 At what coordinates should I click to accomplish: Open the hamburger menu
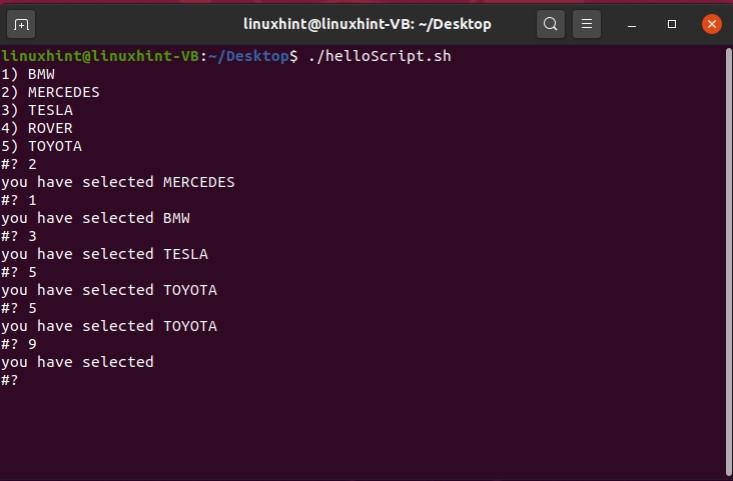pyautogui.click(x=588, y=23)
